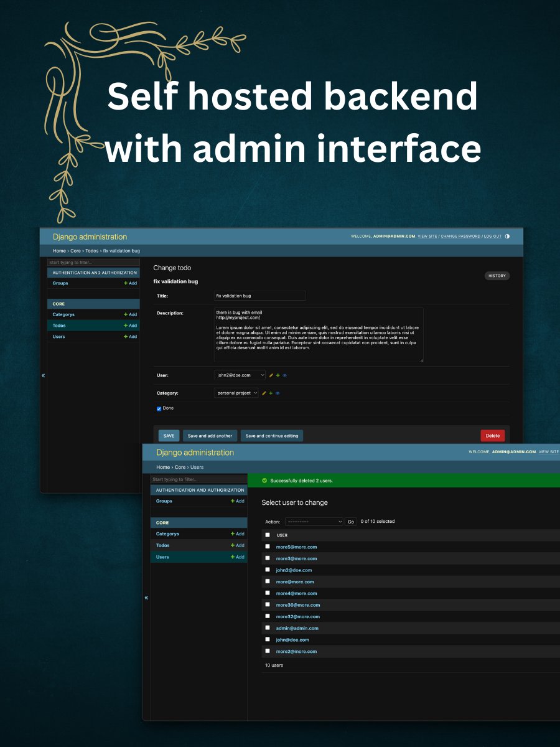Viewport: 560px width, 747px height.
Task: Open the Category dropdown showing personal project
Action: [x=236, y=393]
